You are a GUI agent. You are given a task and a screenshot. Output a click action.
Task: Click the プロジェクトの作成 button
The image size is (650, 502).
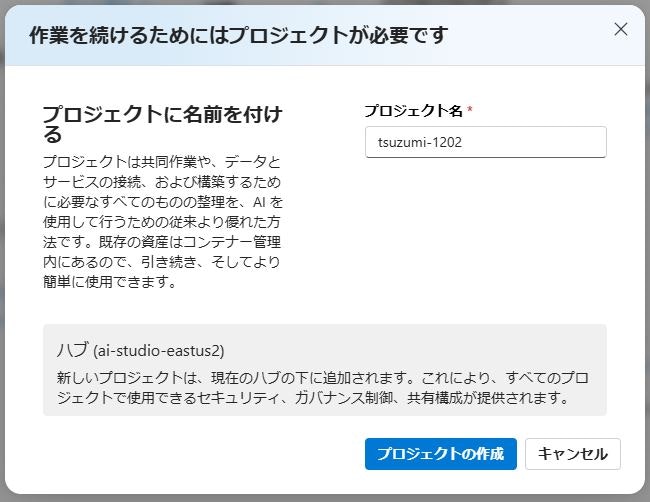pyautogui.click(x=441, y=454)
